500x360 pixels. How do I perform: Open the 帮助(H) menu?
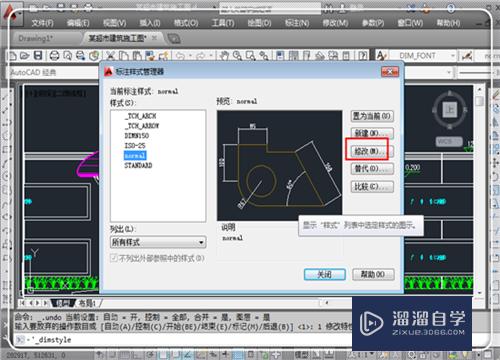448,23
